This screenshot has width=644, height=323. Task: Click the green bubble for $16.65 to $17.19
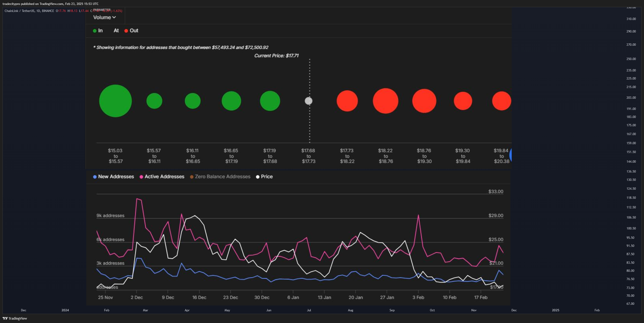(x=231, y=101)
